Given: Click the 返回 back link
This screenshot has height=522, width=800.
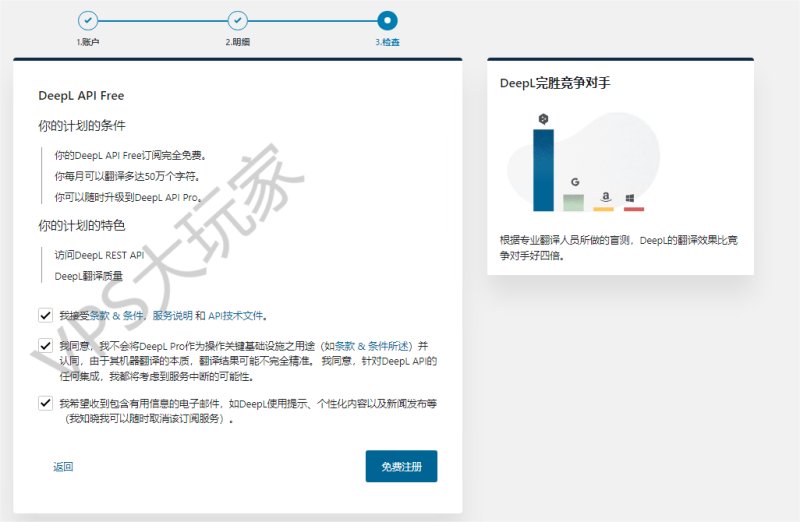Looking at the screenshot, I should click(x=63, y=466).
